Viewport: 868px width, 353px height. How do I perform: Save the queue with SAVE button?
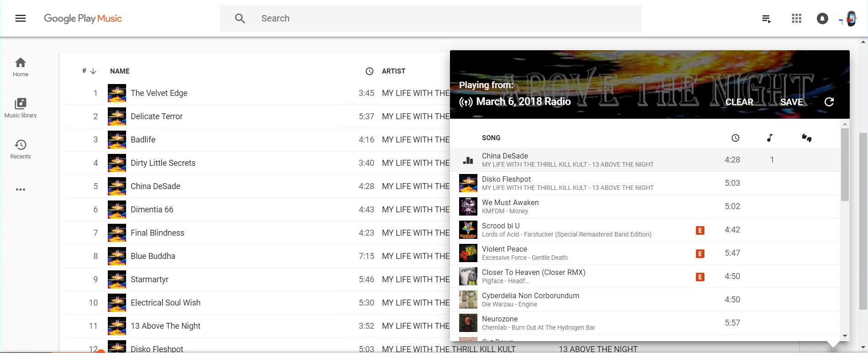coord(791,102)
